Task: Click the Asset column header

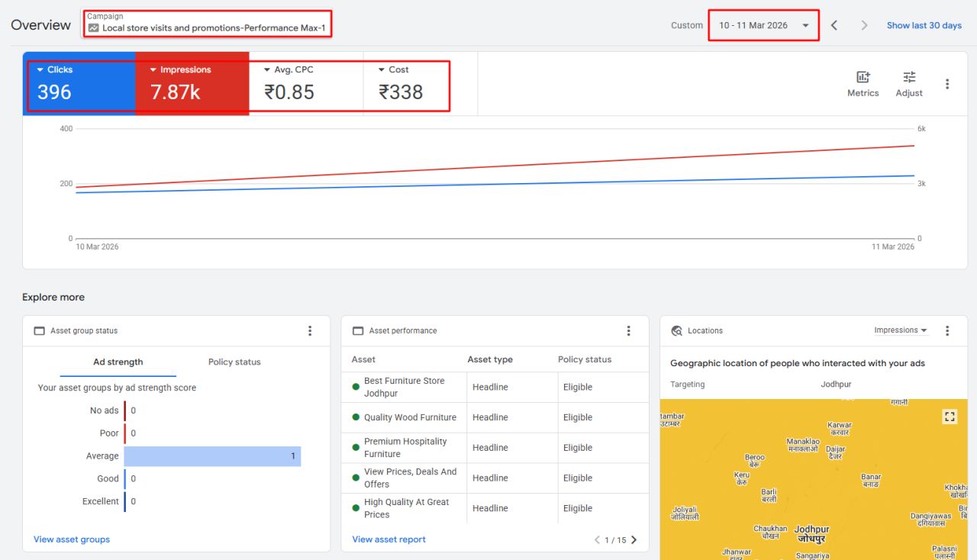Action: click(x=363, y=359)
